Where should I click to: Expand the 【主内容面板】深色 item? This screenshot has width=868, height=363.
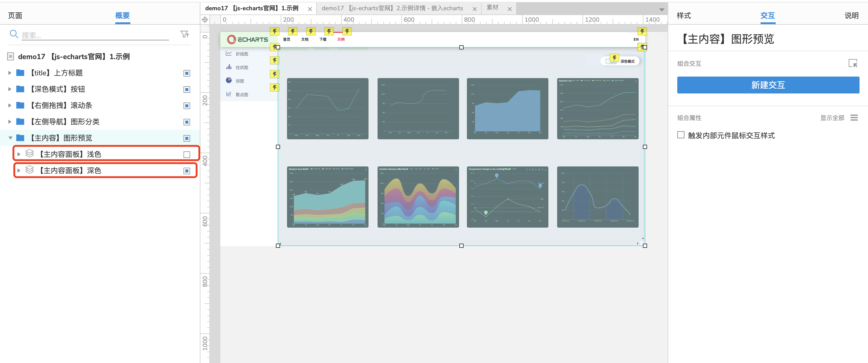[x=19, y=170]
